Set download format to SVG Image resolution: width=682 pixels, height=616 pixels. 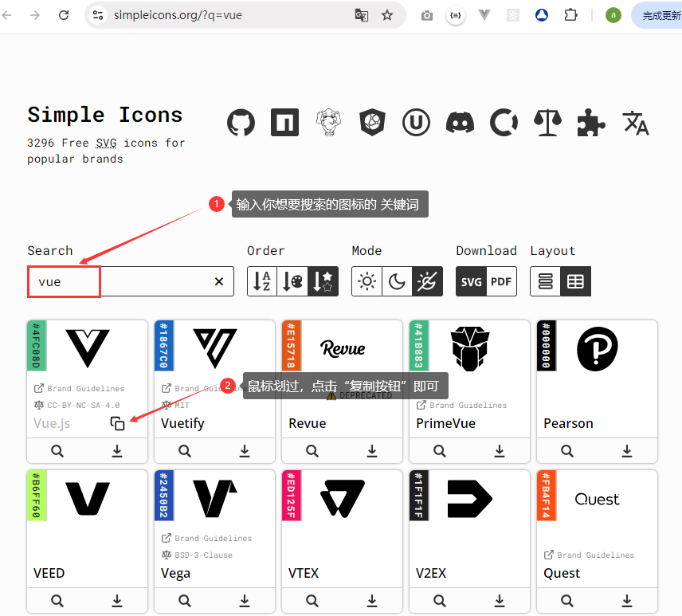coord(471,281)
